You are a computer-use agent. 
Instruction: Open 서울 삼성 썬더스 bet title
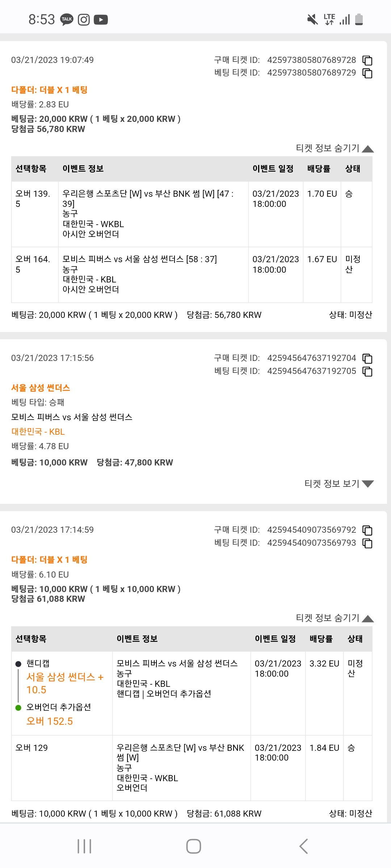tap(41, 388)
